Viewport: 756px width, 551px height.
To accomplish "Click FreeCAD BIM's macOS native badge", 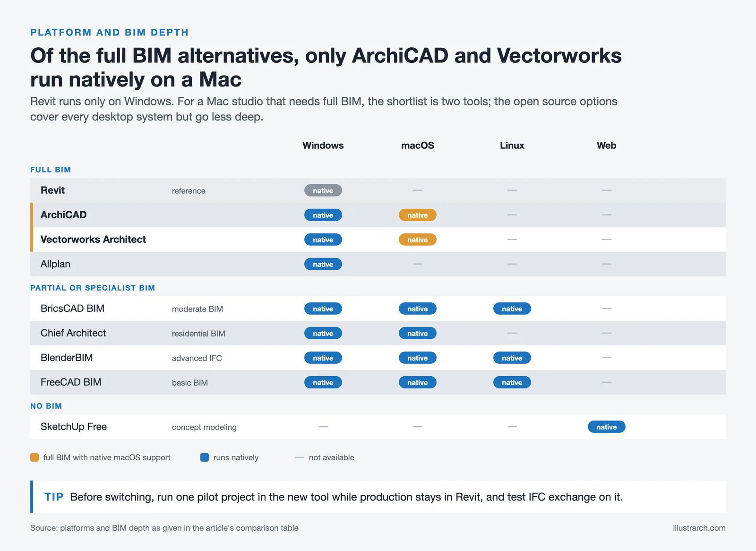I will coord(418,382).
